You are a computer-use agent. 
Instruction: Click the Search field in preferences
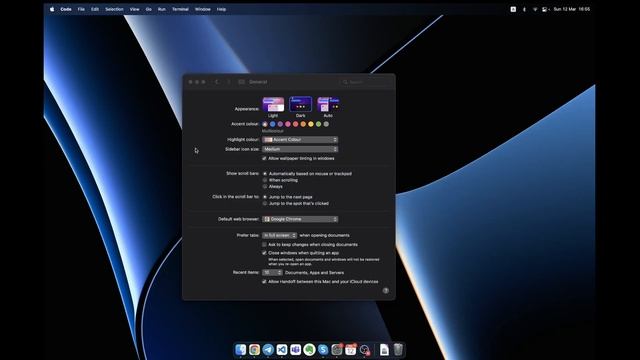[x=365, y=82]
